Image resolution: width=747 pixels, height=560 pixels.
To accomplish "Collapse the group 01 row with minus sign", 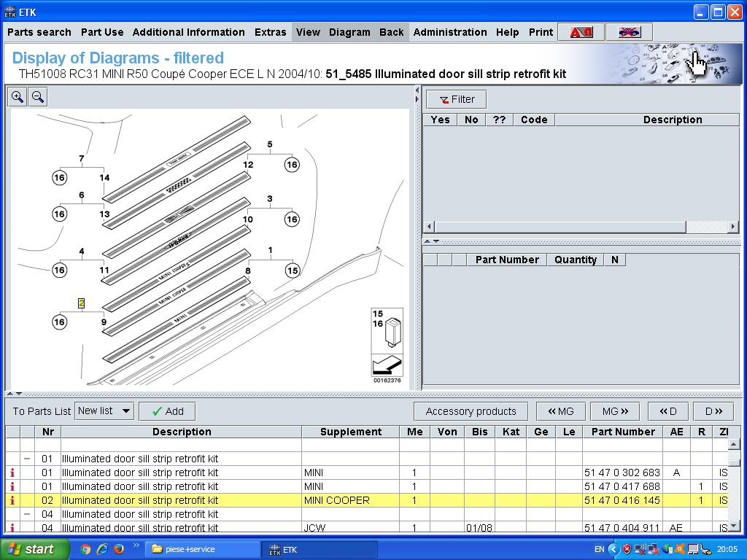I will click(27, 459).
